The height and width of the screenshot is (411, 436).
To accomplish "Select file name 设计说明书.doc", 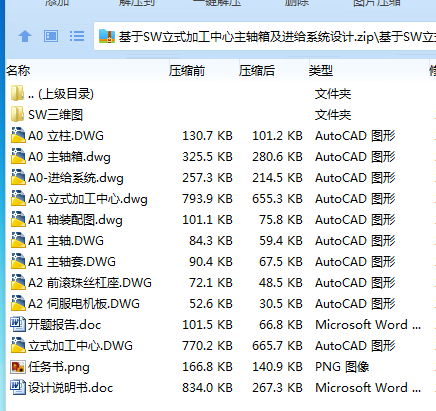I will tap(71, 388).
